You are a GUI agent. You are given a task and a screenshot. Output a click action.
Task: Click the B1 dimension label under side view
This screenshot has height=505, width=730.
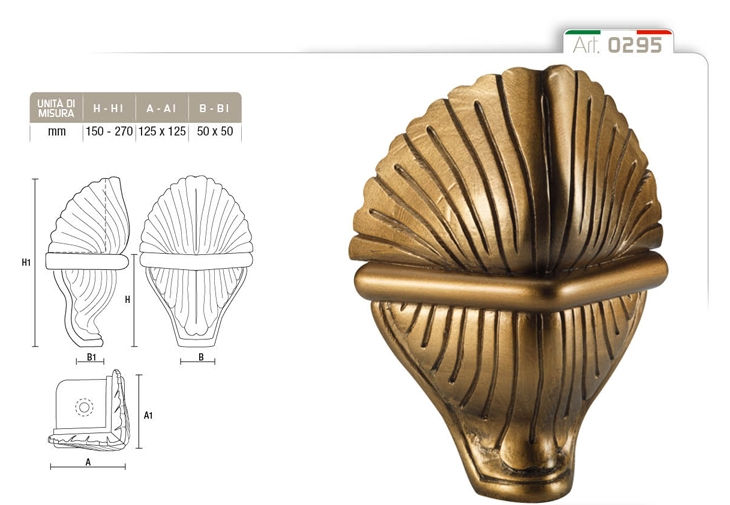(x=91, y=357)
